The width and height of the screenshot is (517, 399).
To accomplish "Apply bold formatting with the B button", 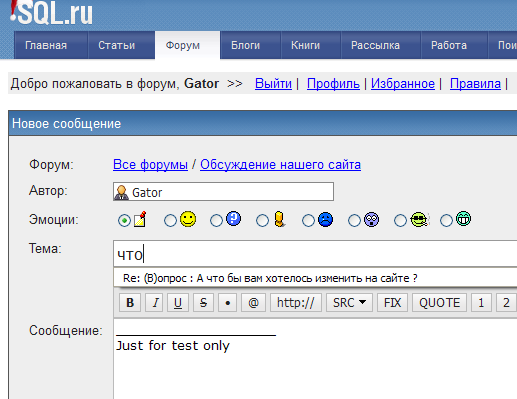I will [130, 303].
